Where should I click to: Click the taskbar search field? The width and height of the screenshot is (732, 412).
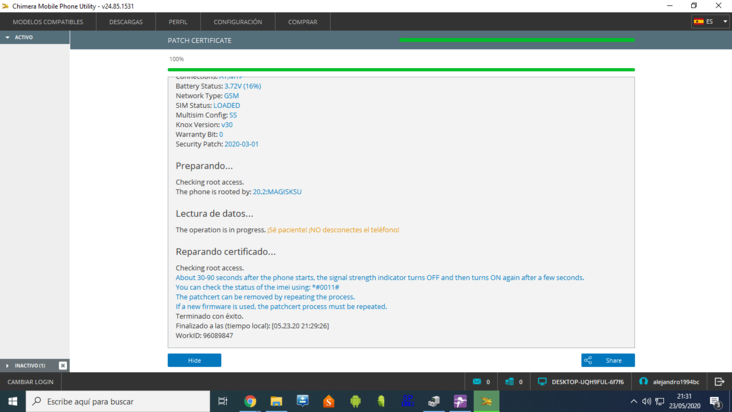click(118, 401)
